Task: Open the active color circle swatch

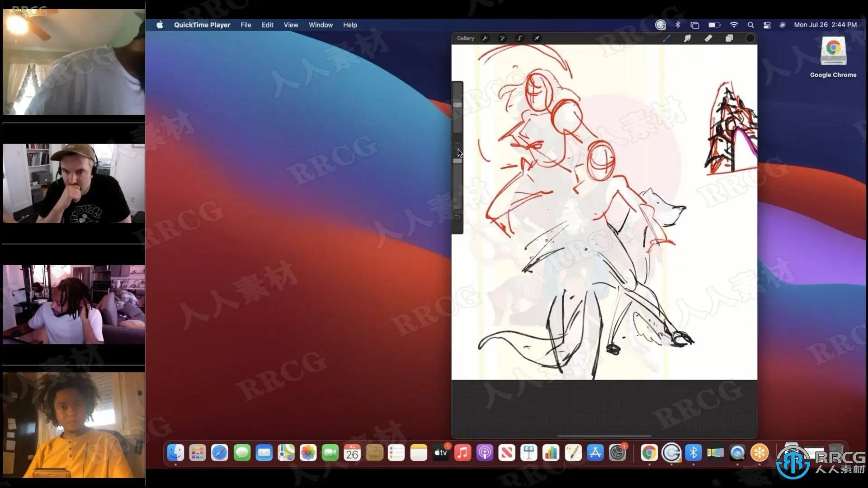Action: (750, 38)
